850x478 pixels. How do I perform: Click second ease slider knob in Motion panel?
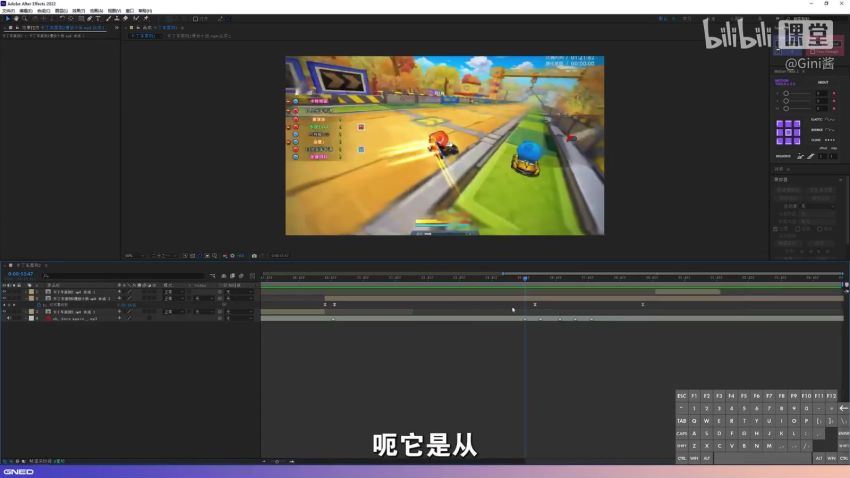coord(786,101)
